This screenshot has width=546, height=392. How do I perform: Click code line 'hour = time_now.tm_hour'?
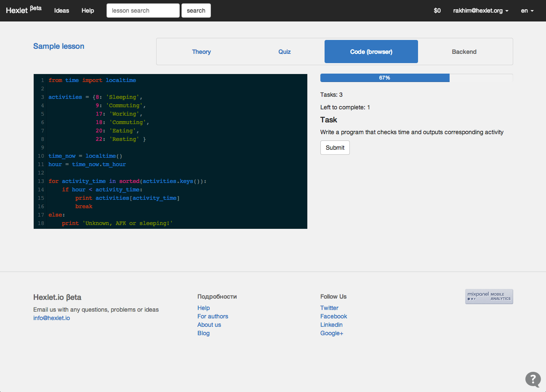[x=87, y=164]
